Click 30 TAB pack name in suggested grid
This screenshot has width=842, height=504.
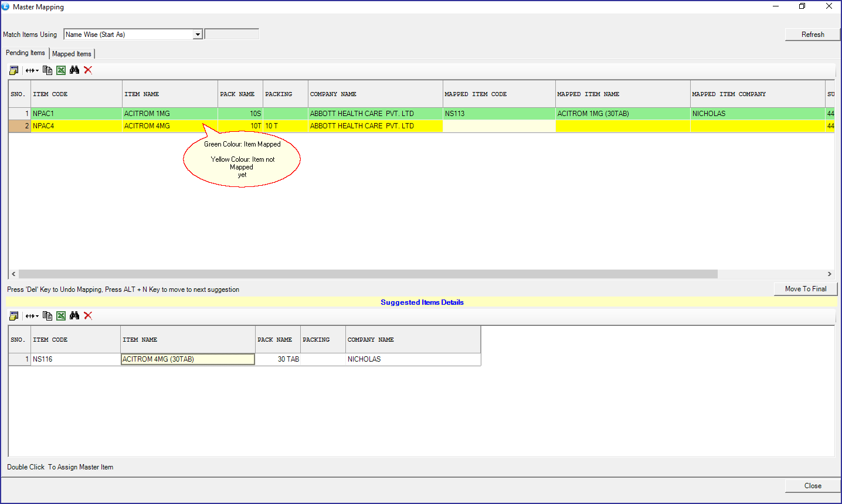278,359
